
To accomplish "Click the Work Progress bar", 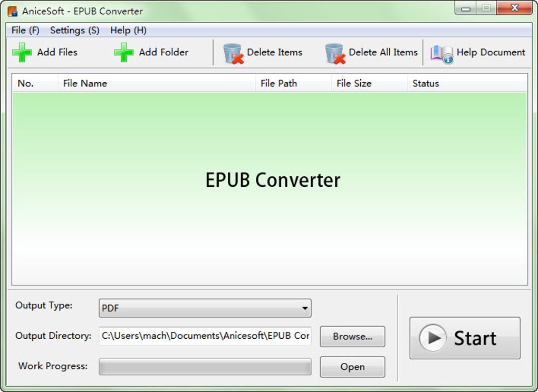I will [x=205, y=366].
